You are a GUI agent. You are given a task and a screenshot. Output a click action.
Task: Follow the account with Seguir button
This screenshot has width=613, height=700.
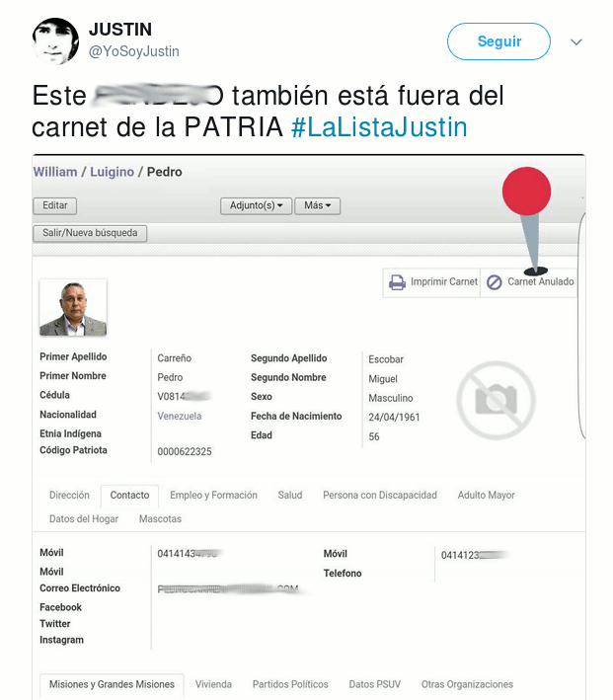click(x=498, y=41)
